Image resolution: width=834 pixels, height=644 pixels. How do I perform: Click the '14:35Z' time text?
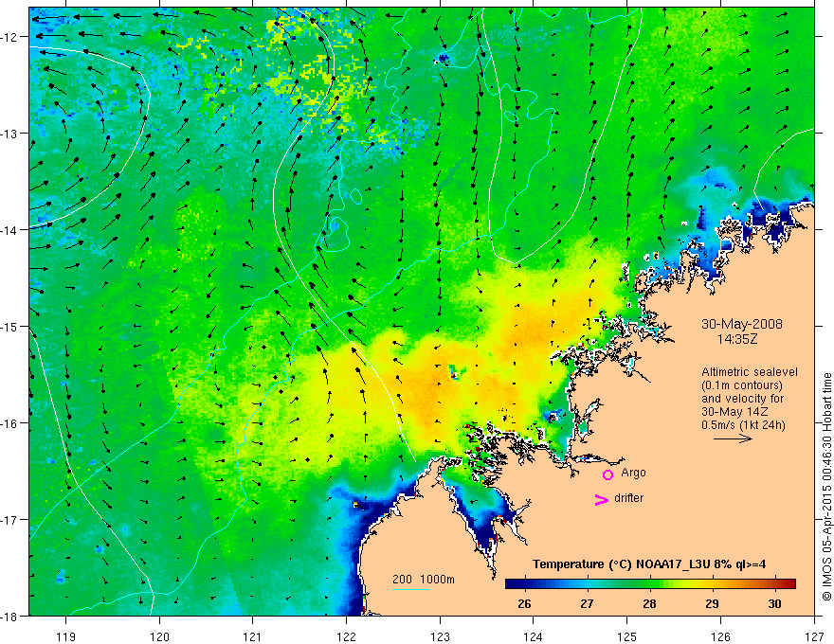[x=737, y=338]
